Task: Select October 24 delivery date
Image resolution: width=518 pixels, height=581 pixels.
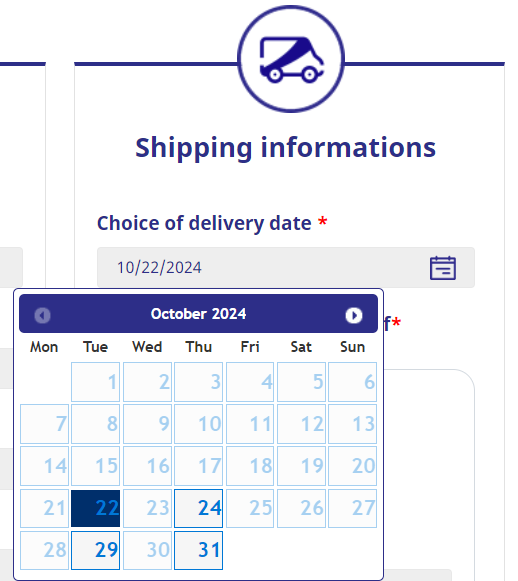Action: [199, 508]
